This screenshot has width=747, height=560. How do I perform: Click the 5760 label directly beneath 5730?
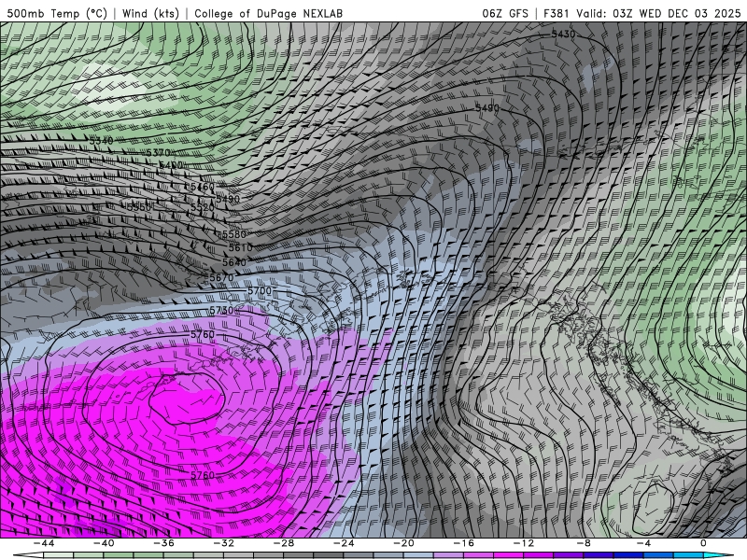[x=203, y=335]
